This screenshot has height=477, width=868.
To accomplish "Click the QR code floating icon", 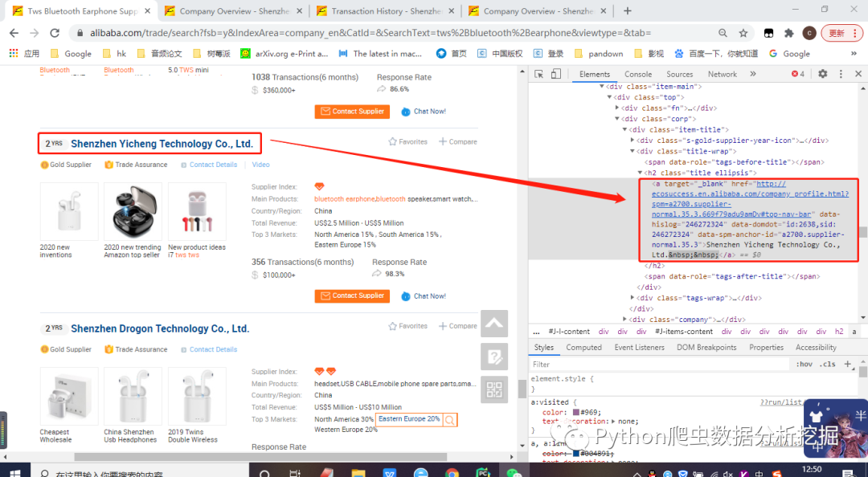I will [x=494, y=389].
